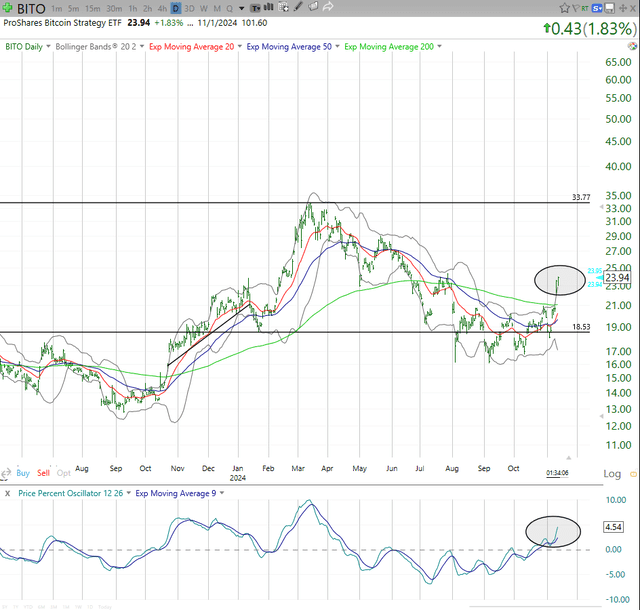Open the bar chart style icon
The width and height of the screenshot is (640, 610).
click(269, 7)
